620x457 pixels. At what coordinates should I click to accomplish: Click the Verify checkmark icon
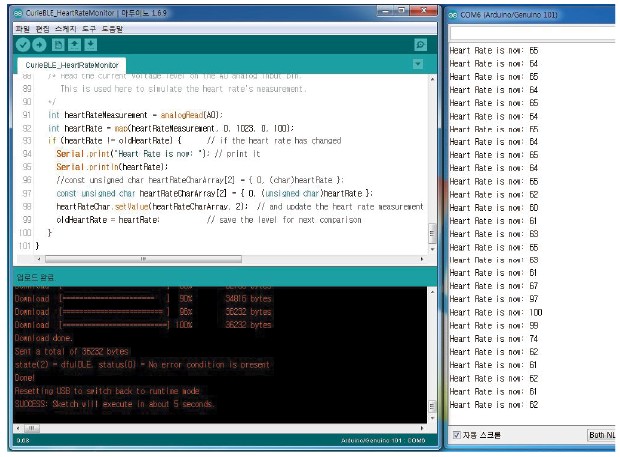coord(23,45)
